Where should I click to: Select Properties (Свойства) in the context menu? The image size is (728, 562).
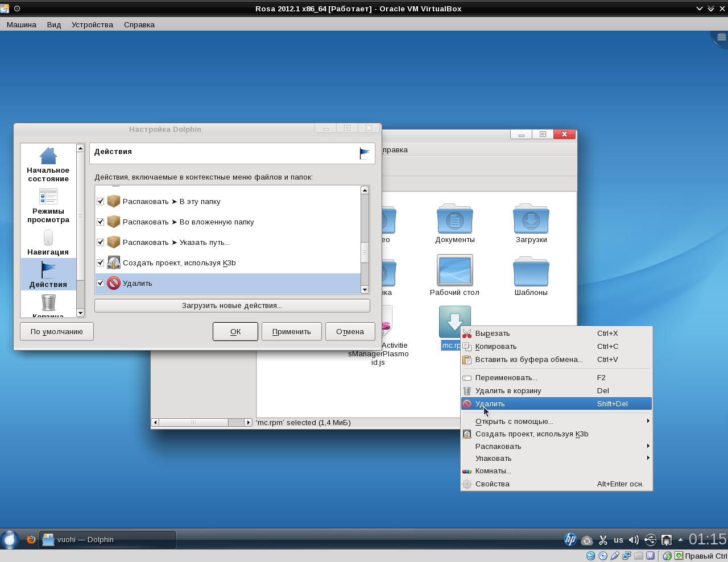pos(493,484)
